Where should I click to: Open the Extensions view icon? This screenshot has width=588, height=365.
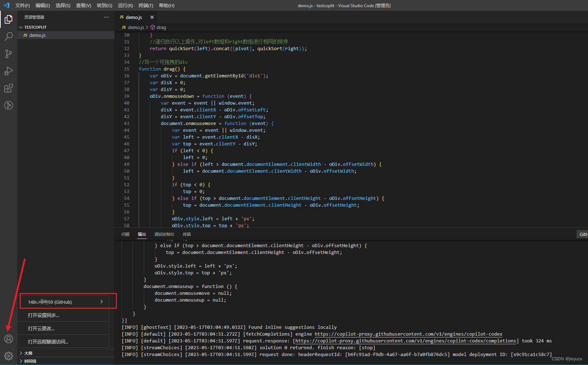tap(8, 88)
